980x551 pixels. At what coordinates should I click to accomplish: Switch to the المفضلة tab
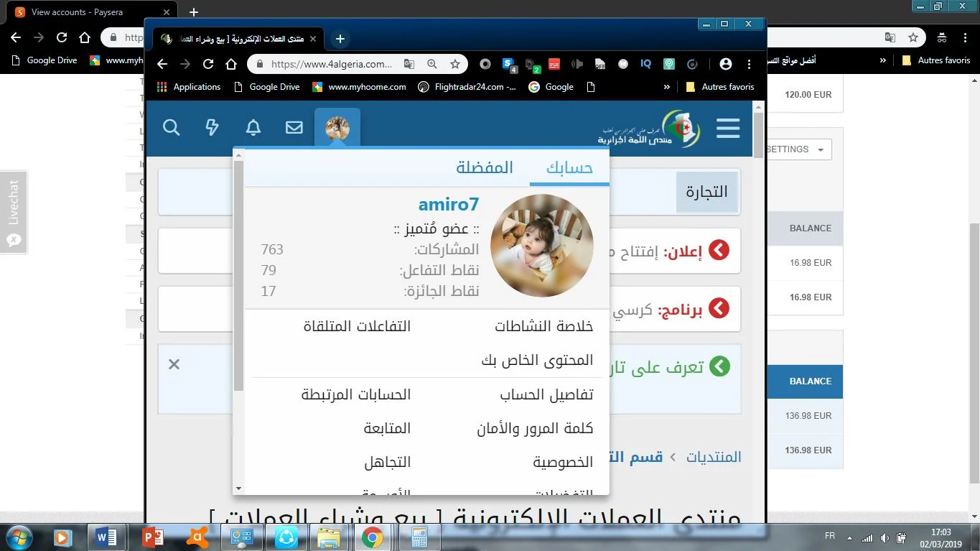[485, 167]
